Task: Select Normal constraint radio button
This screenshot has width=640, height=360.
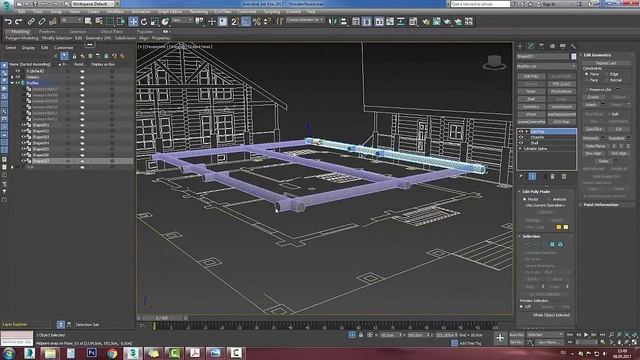Action: tap(606, 80)
